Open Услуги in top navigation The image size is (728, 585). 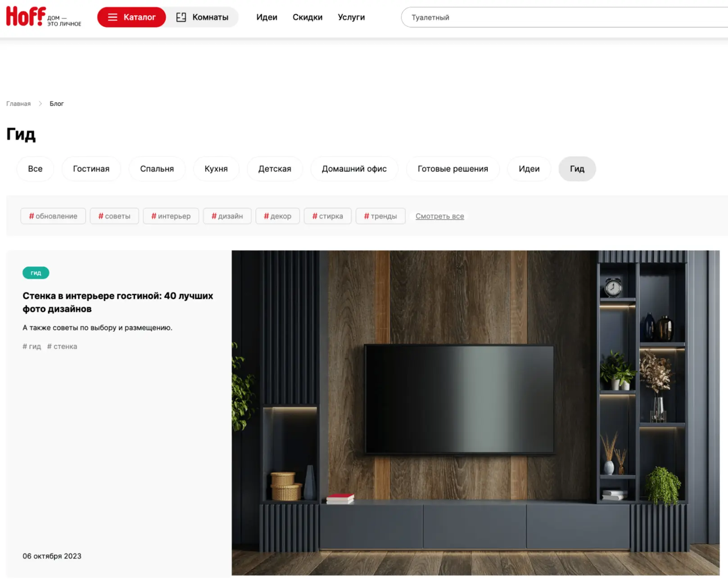tap(351, 17)
